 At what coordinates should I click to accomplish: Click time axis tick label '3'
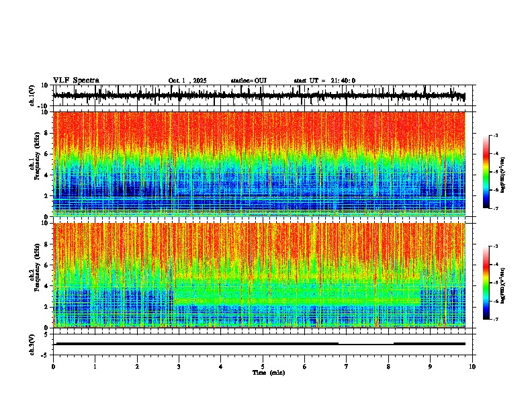[179, 367]
